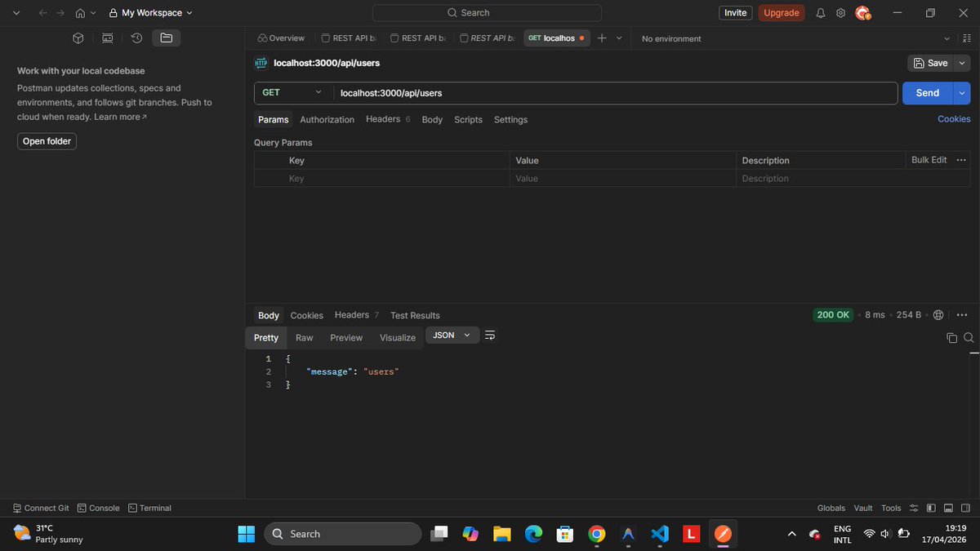Image resolution: width=980 pixels, height=551 pixels.
Task: Toggle the bottom pane layout icon
Action: [x=948, y=508]
